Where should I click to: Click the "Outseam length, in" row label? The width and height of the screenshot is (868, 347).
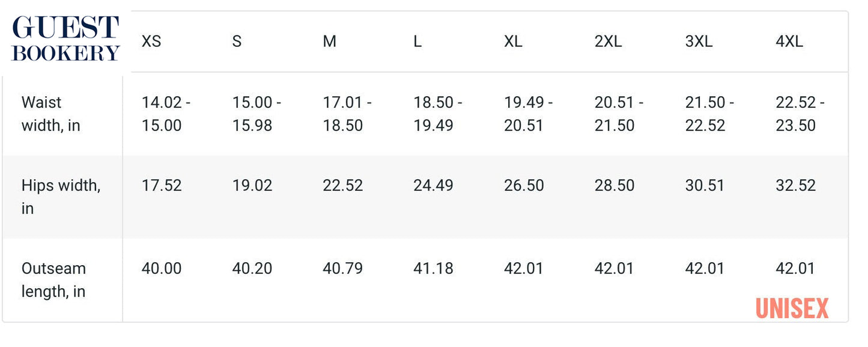tap(53, 280)
